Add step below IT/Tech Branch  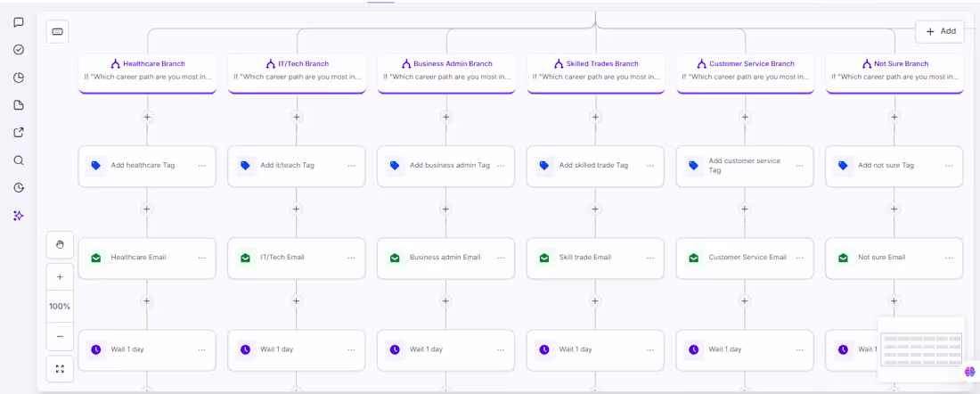(x=297, y=117)
